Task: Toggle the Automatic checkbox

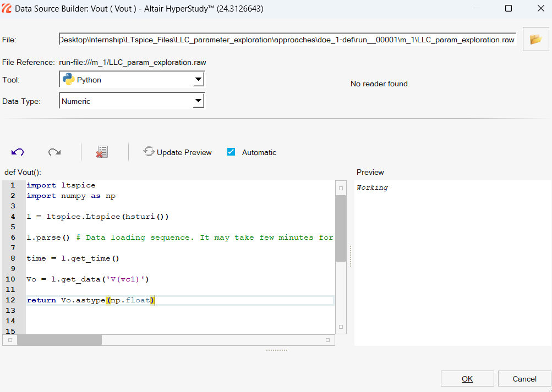Action: tap(231, 152)
